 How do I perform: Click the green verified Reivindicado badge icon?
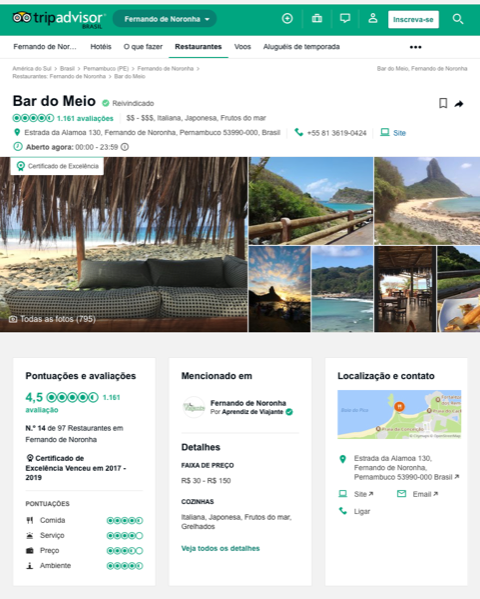(x=105, y=103)
